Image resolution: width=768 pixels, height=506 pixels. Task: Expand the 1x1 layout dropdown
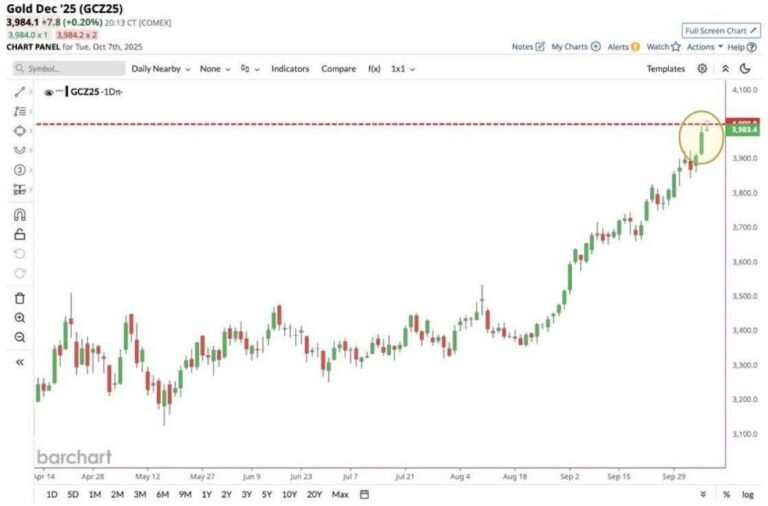point(403,69)
